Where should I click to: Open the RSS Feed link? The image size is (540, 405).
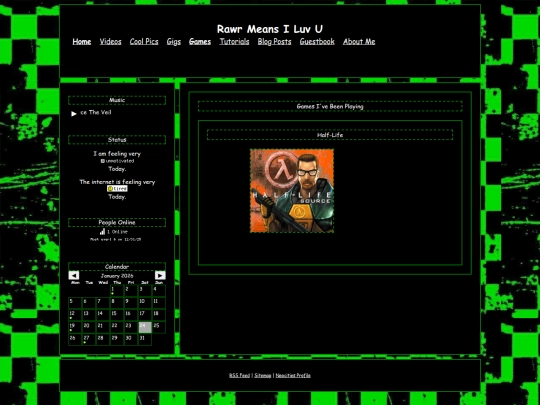239,375
